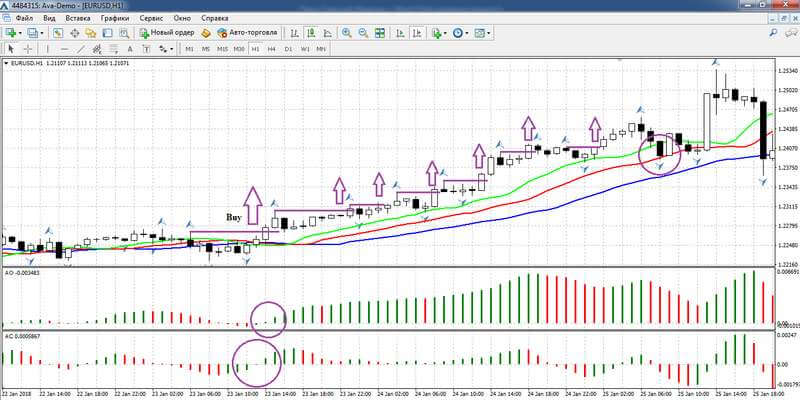Image resolution: width=800 pixels, height=400 pixels.
Task: Open the Terminal panel icon
Action: tap(107, 33)
